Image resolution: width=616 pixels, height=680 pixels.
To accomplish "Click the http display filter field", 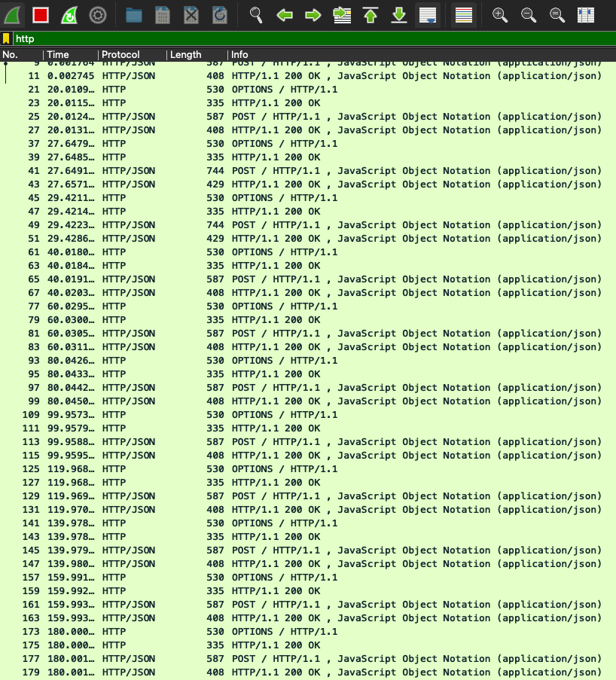I will click(301, 38).
